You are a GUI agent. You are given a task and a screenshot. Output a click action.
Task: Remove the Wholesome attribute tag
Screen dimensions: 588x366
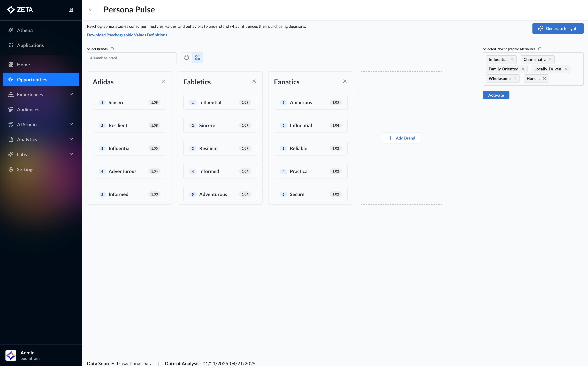coord(515,78)
